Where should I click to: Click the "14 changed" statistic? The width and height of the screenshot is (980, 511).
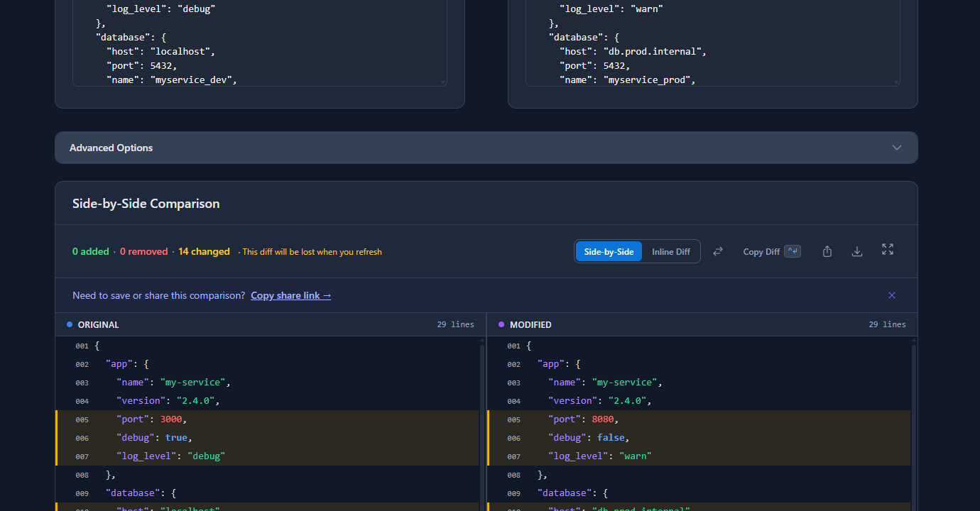[x=204, y=251]
